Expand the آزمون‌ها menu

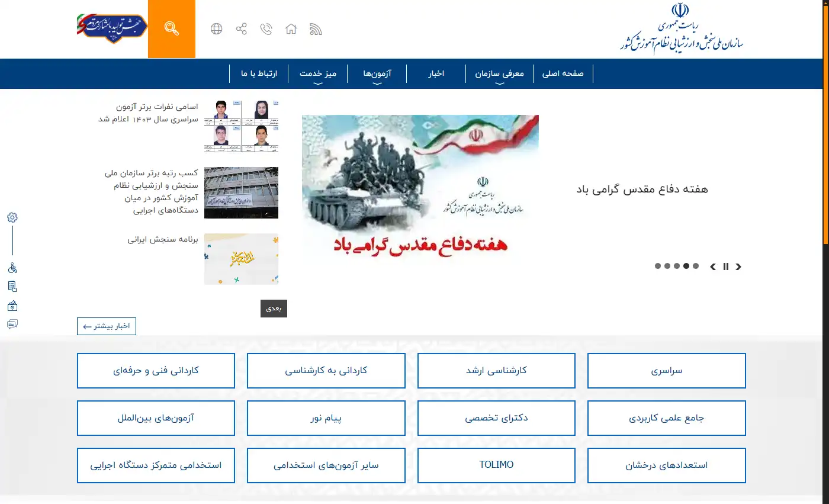point(378,74)
